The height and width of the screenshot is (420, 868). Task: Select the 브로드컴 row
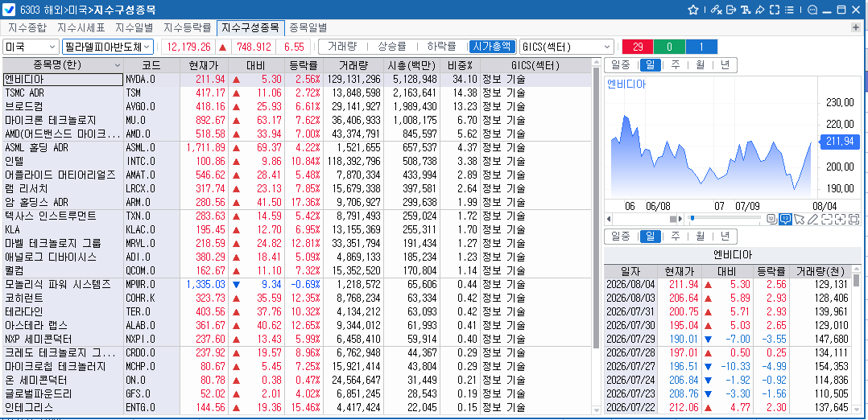296,106
